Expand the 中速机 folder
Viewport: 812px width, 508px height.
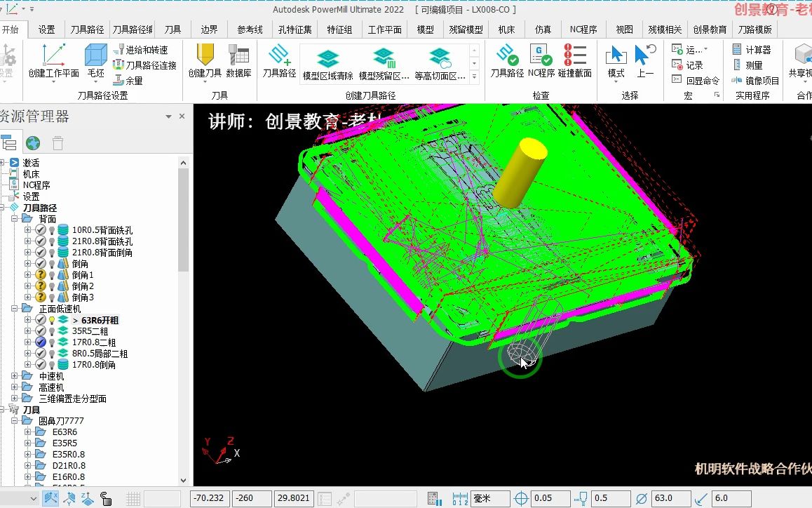tap(15, 376)
